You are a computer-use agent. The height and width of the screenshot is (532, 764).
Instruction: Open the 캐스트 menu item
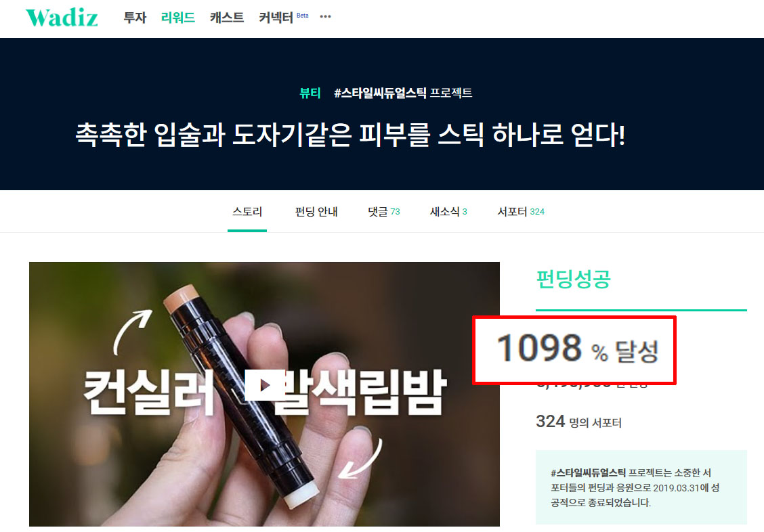coord(227,18)
